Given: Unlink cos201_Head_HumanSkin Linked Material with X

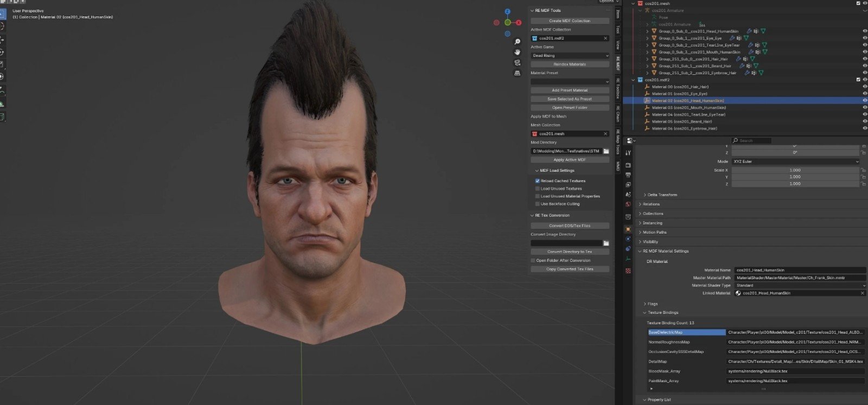Looking at the screenshot, I should (862, 293).
